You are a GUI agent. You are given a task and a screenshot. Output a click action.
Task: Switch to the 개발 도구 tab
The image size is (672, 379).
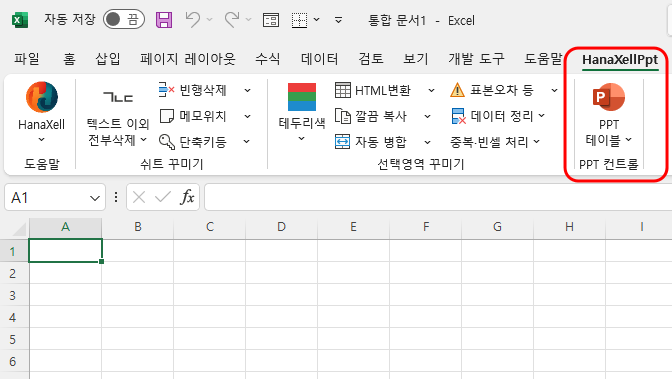tap(476, 59)
